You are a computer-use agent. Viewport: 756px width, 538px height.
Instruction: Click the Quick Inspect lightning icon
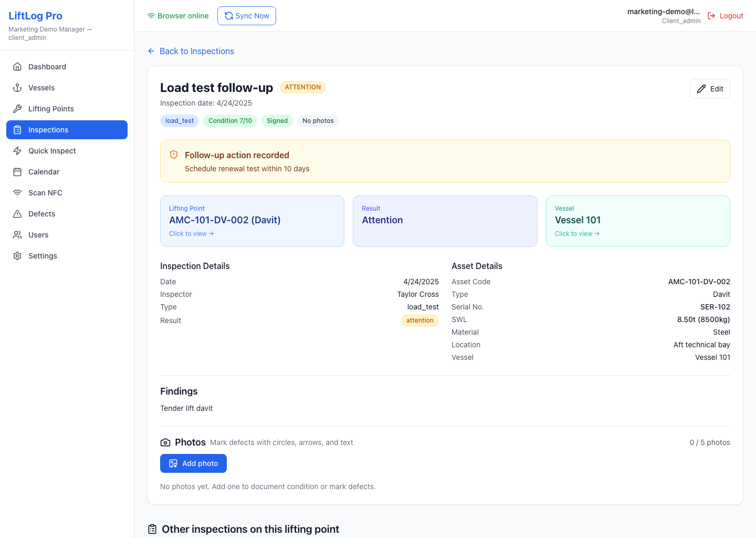tap(17, 151)
